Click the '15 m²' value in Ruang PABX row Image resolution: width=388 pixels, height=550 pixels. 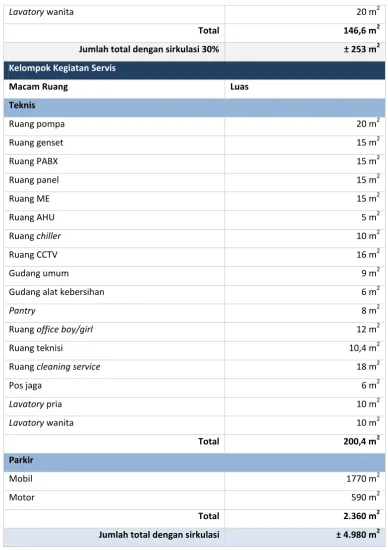(x=368, y=161)
